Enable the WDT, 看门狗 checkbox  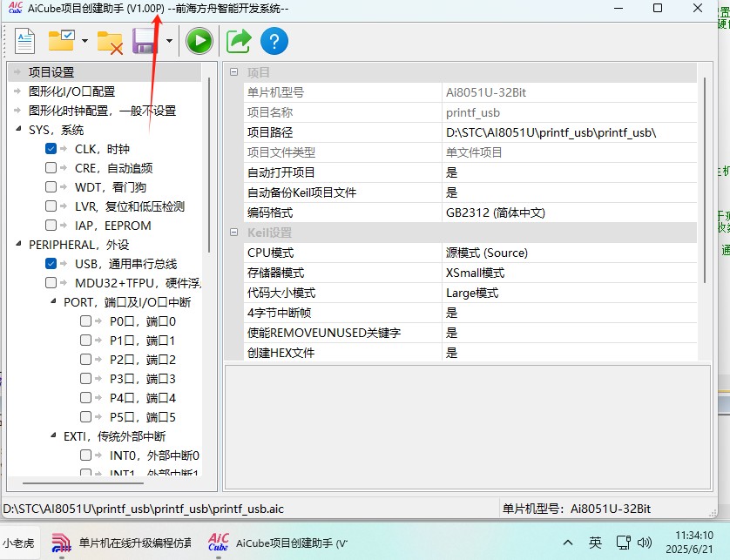pos(51,186)
